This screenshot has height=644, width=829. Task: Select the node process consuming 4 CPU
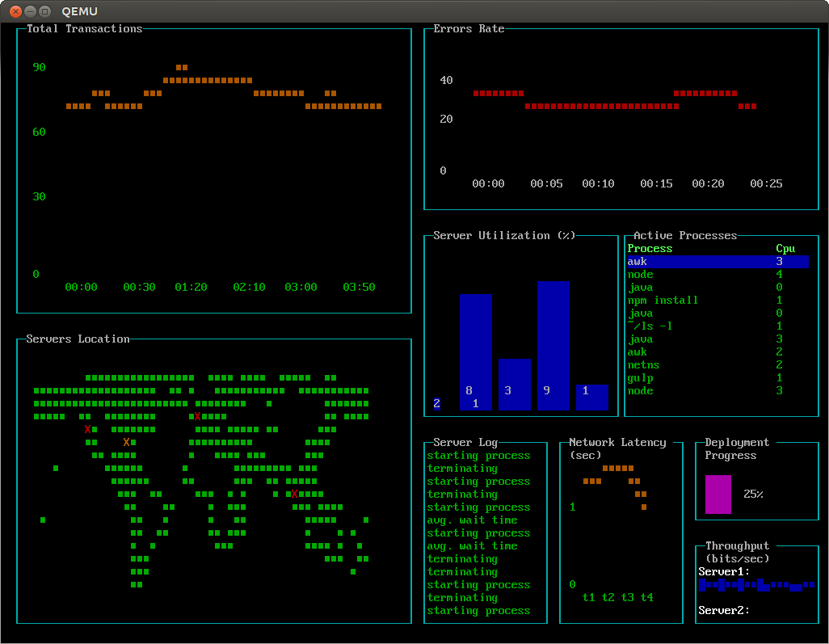[x=640, y=274]
